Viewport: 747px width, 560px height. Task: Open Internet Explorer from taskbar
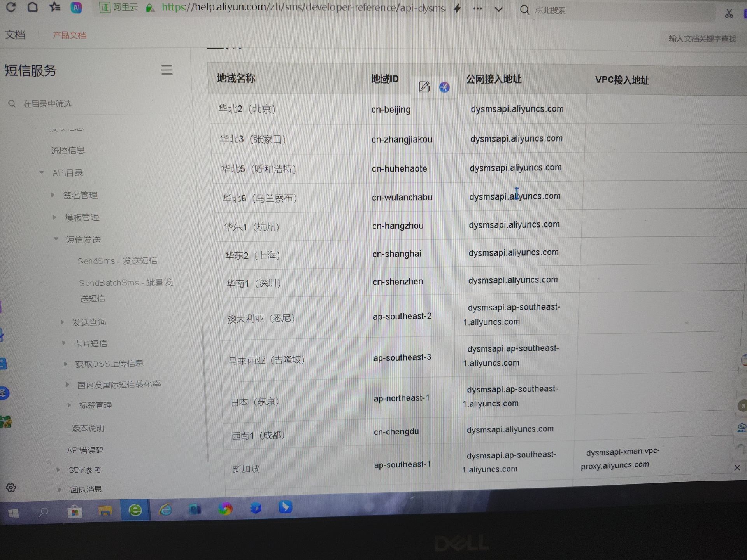pyautogui.click(x=165, y=509)
